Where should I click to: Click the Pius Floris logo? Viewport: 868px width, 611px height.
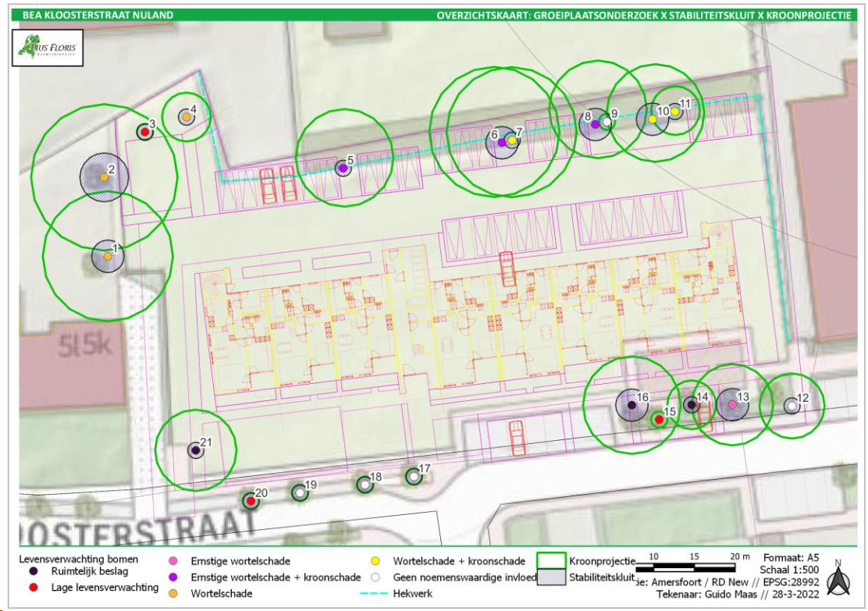[x=48, y=48]
